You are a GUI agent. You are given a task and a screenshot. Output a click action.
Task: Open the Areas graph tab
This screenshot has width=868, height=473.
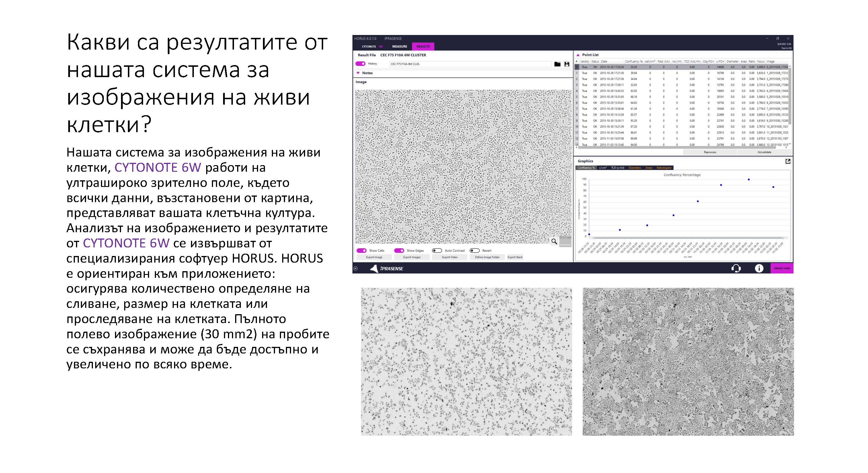(x=649, y=168)
